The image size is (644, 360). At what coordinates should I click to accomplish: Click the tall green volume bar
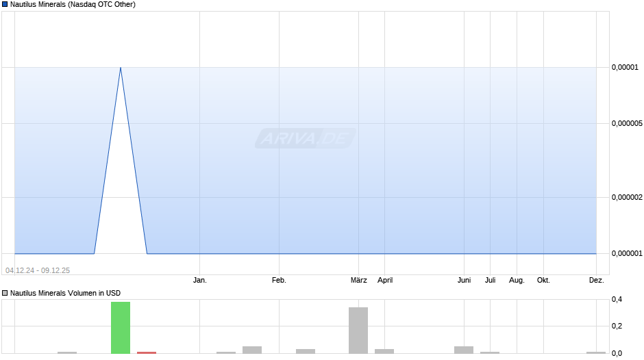(x=121, y=328)
